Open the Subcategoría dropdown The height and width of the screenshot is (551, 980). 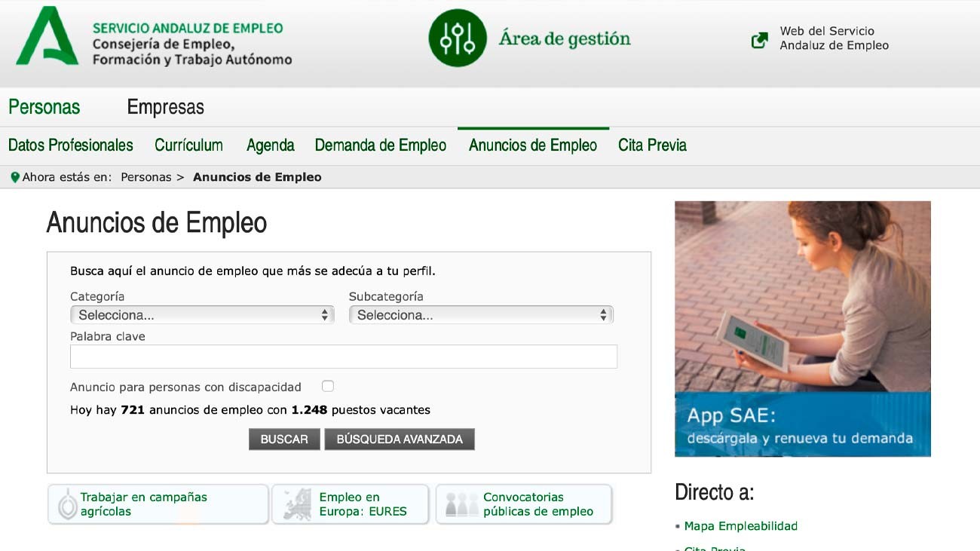[481, 315]
